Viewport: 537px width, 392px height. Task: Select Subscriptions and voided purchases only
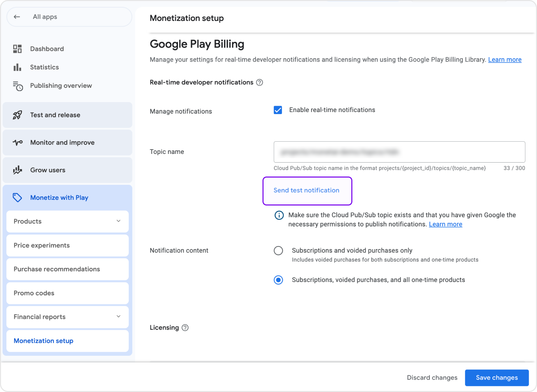click(x=278, y=250)
